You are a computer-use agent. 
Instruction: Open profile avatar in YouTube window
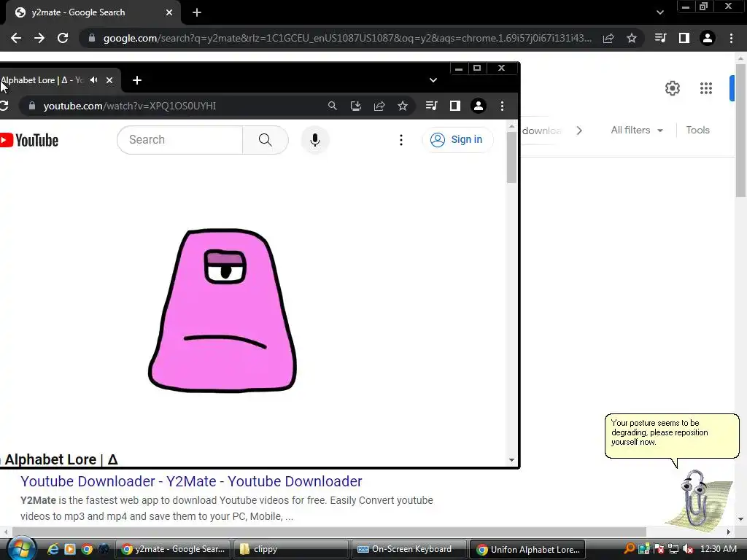tap(479, 106)
